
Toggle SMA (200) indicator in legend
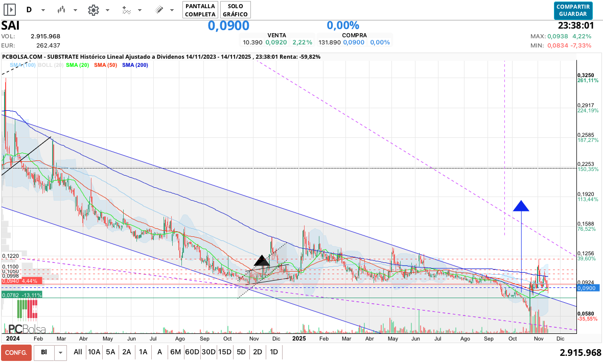pyautogui.click(x=135, y=65)
